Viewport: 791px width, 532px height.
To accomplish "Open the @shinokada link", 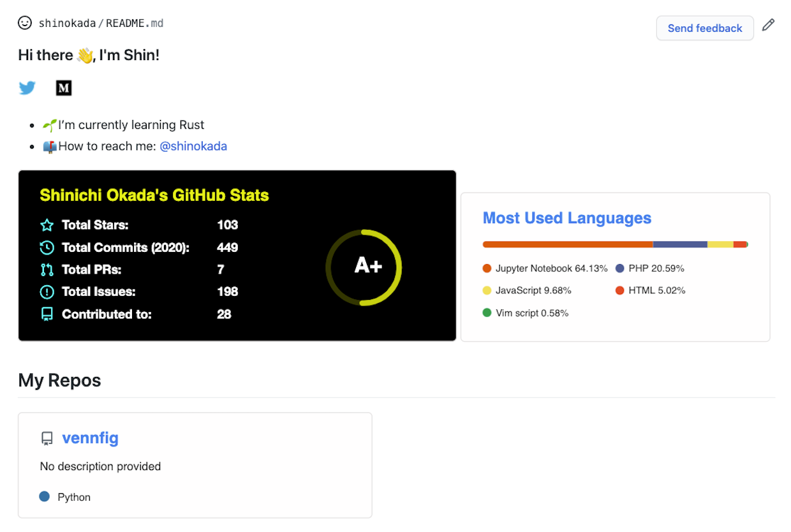I will [x=193, y=146].
